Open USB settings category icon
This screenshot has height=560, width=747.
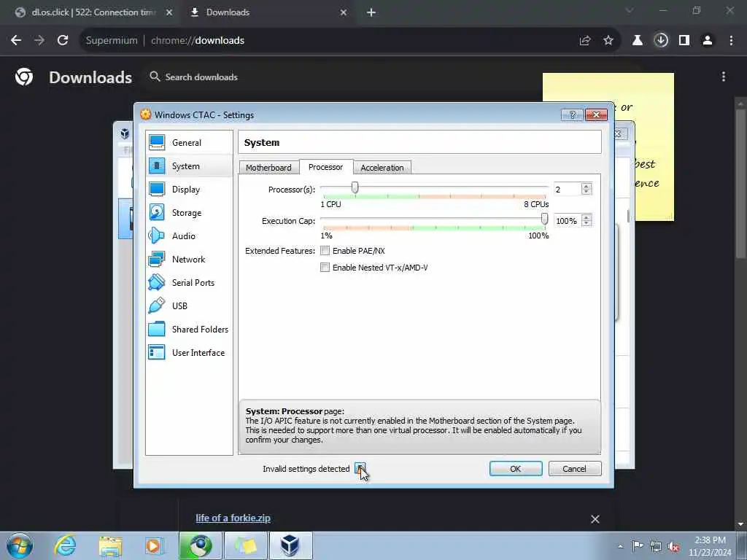(157, 306)
